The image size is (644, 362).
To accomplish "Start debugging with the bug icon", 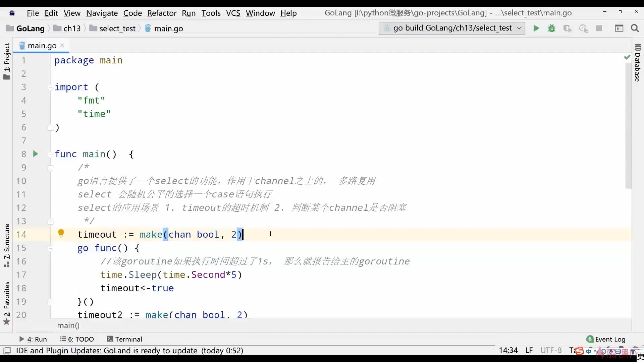I will click(x=552, y=28).
